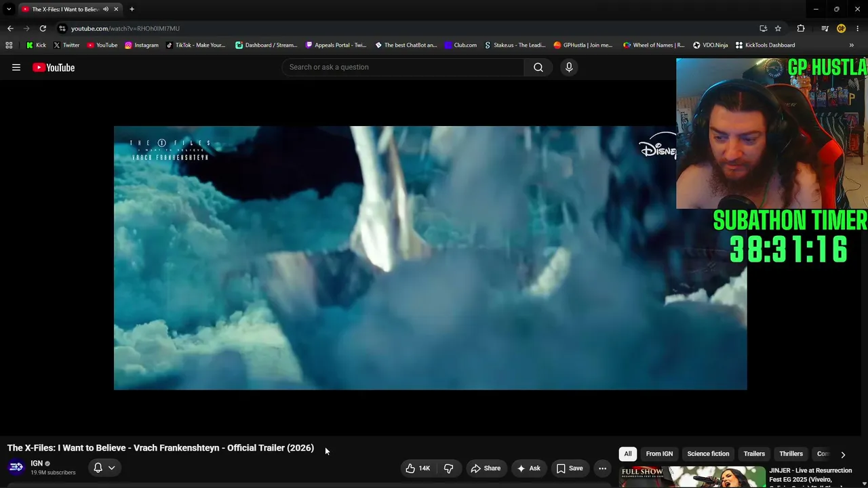
Task: Open The best ChatBot bookmark
Action: click(x=406, y=45)
